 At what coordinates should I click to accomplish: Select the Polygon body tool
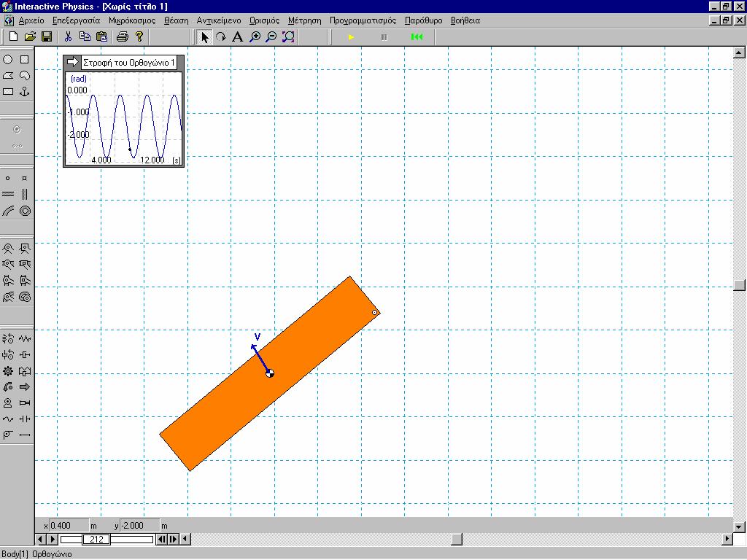tap(8, 76)
